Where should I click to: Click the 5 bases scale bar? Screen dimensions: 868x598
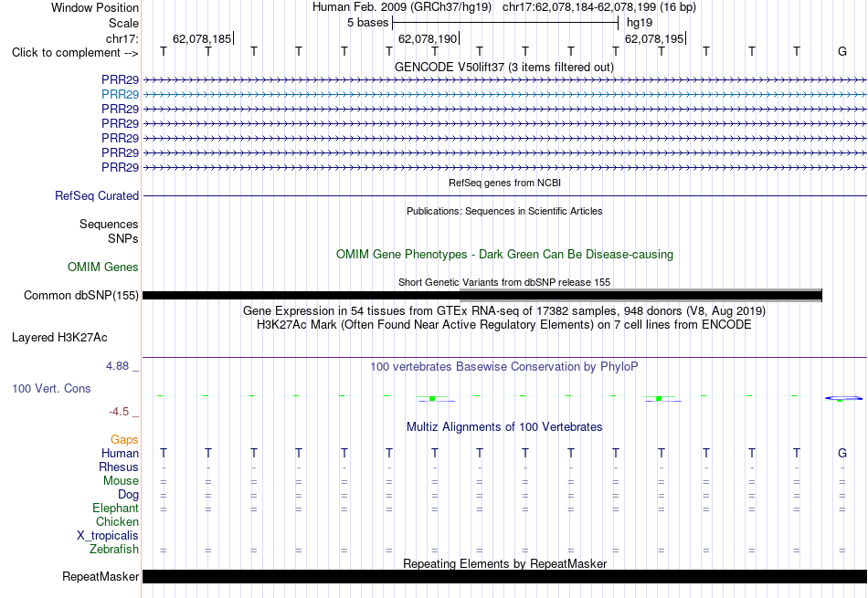tap(505, 23)
